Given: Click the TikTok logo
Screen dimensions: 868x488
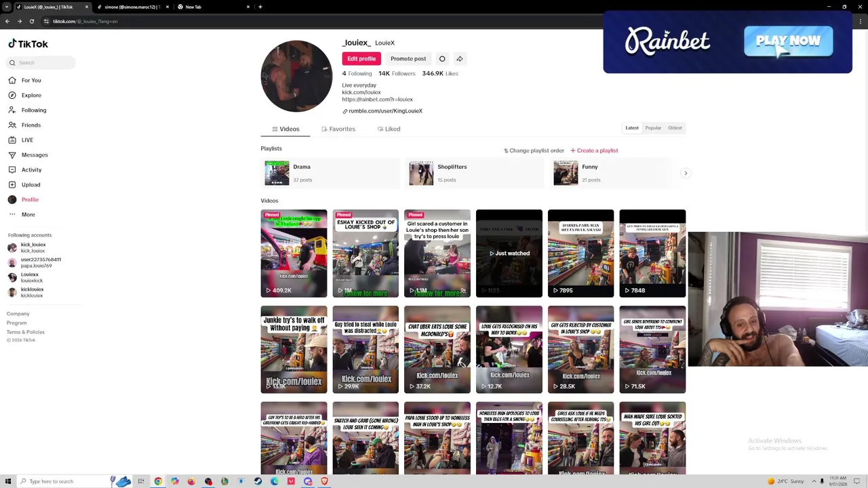Looking at the screenshot, I should tap(28, 44).
